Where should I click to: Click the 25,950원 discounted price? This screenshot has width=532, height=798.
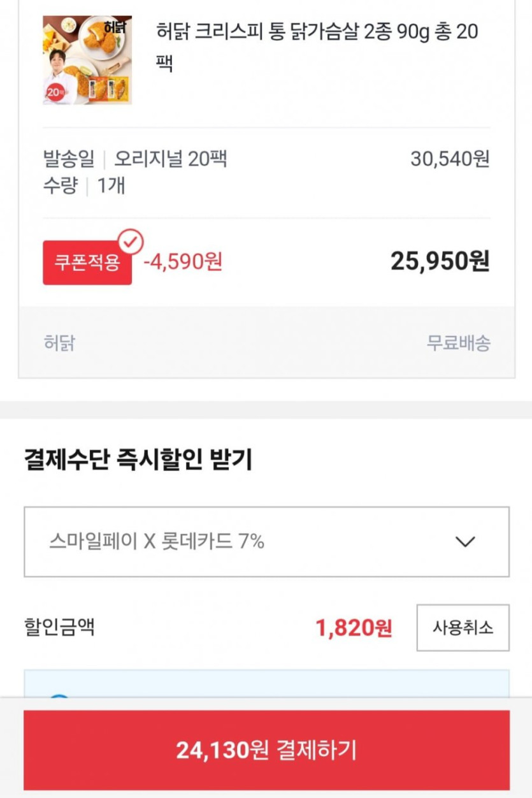tap(440, 261)
